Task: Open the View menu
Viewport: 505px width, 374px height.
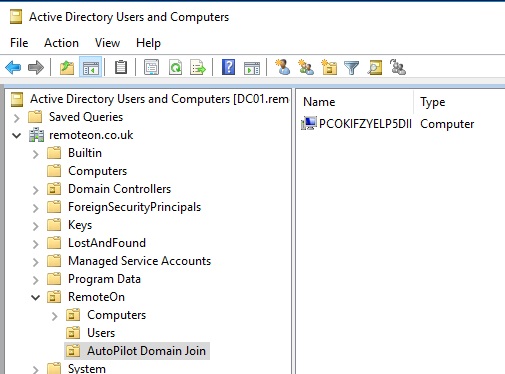Action: 107,43
